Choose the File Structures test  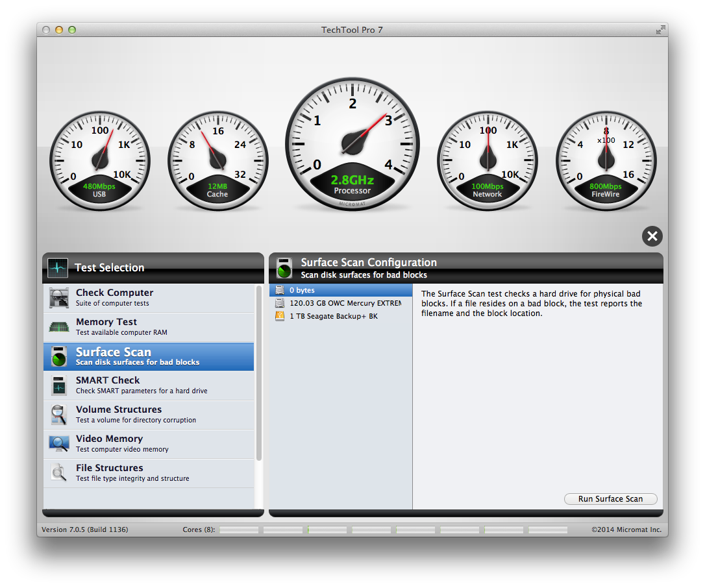(149, 473)
